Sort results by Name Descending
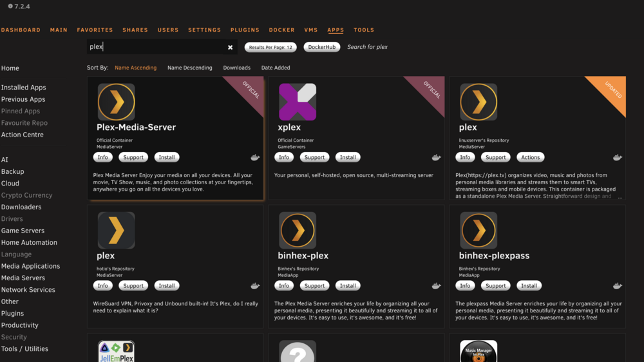 (x=190, y=68)
